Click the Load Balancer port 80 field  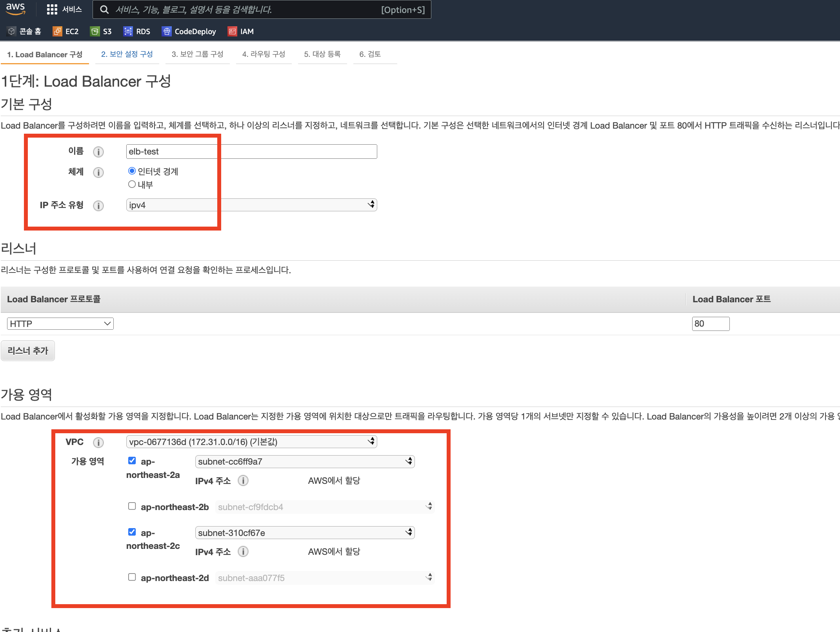click(710, 324)
